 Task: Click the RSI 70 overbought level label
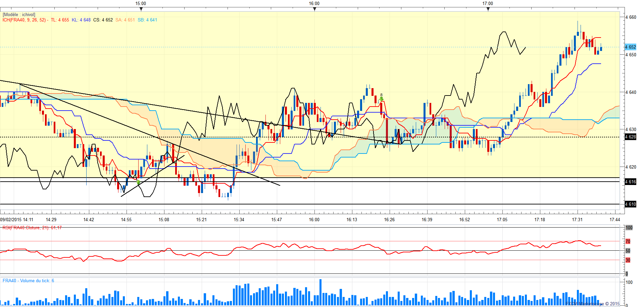point(628,241)
